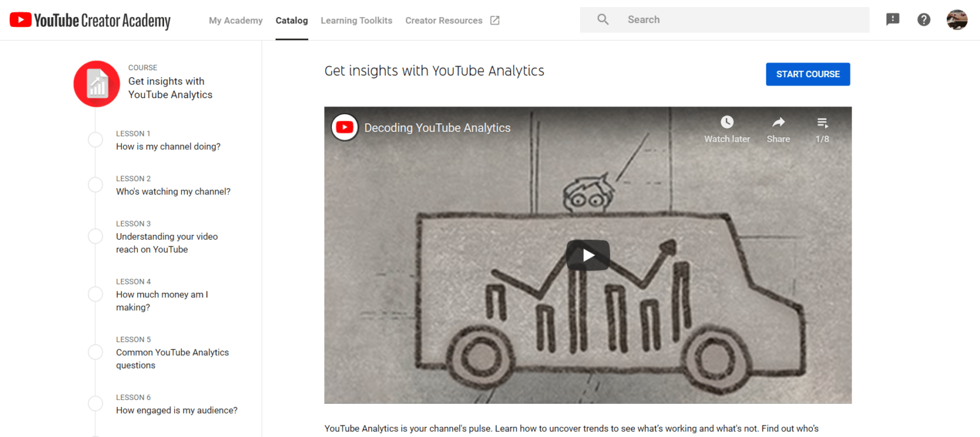
Task: Open the Learning Toolkits tab
Action: pos(357,20)
